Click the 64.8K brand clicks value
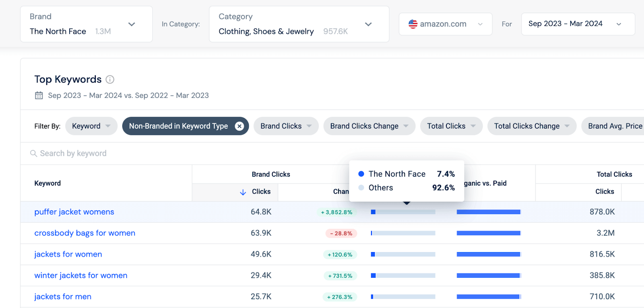This screenshot has width=644, height=308. pyautogui.click(x=261, y=212)
